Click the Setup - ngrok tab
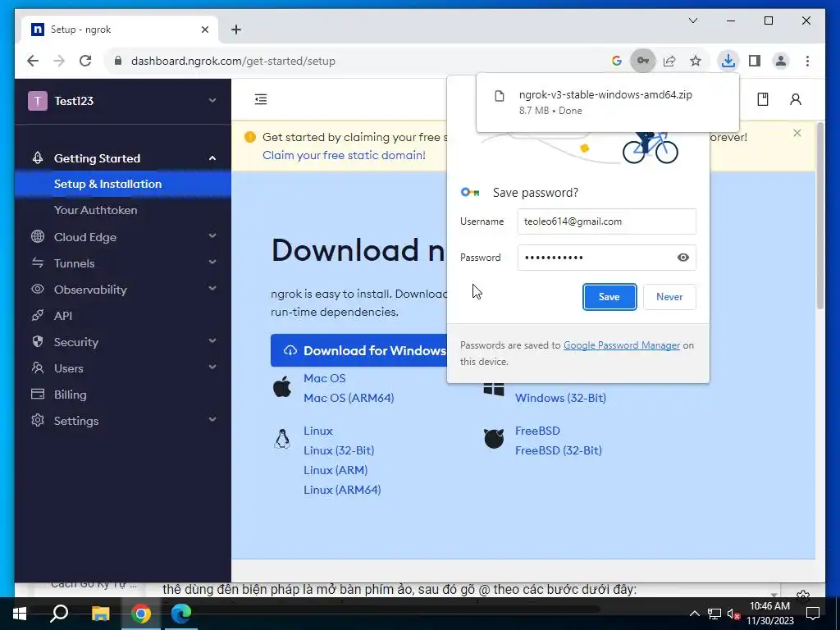The width and height of the screenshot is (840, 630). [x=120, y=30]
